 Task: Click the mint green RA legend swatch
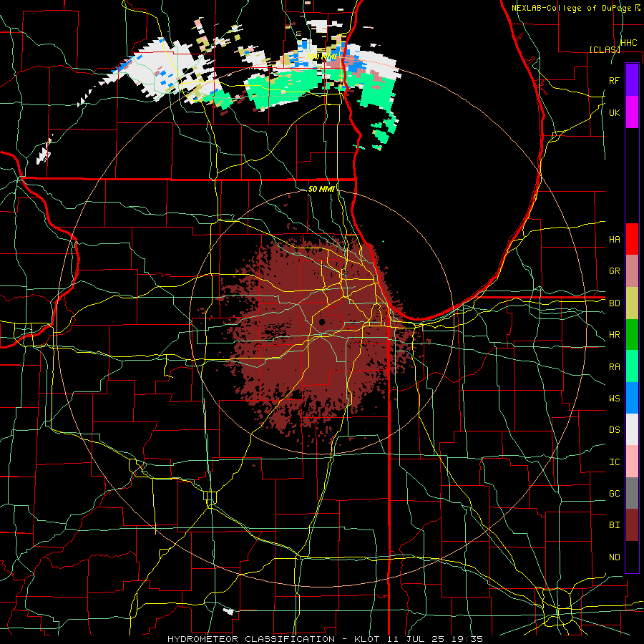pos(632,366)
